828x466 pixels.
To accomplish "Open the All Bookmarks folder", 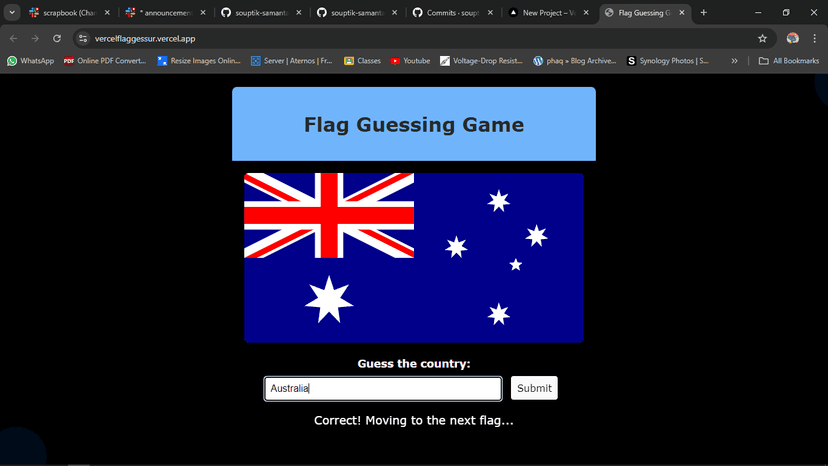I will [788, 61].
